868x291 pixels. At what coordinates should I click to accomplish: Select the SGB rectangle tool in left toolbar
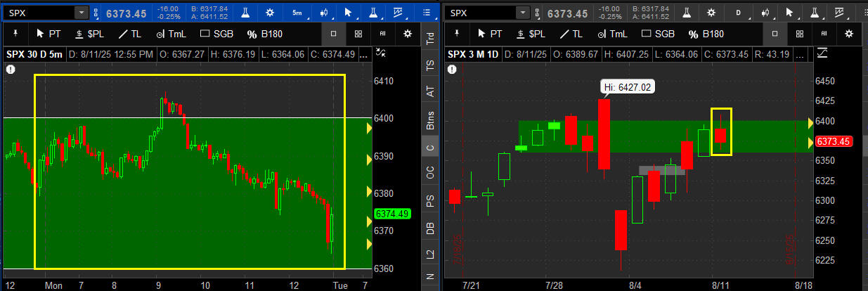(x=216, y=34)
